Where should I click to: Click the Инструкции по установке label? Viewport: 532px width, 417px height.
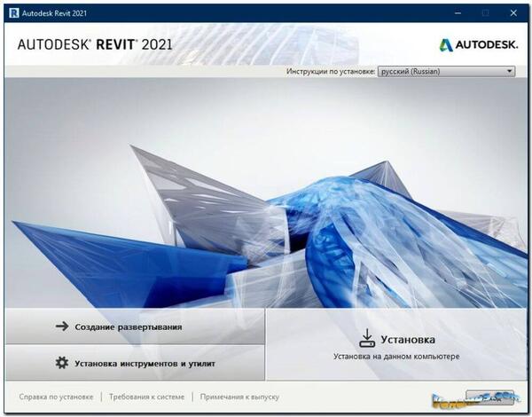point(331,71)
